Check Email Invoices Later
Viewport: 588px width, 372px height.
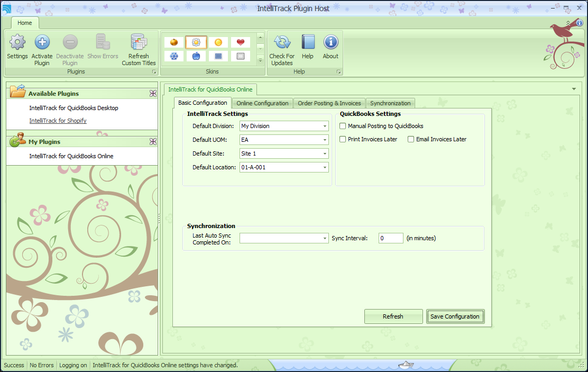pyautogui.click(x=411, y=139)
